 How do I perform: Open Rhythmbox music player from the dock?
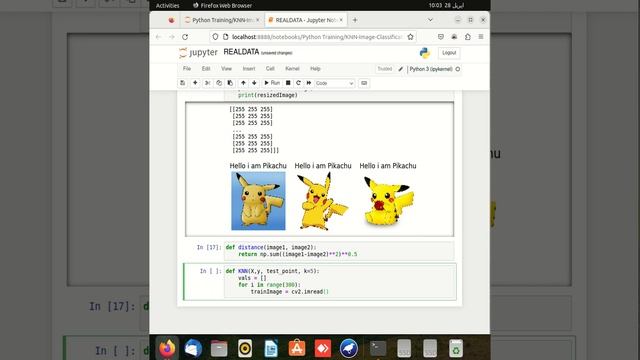[x=245, y=349]
